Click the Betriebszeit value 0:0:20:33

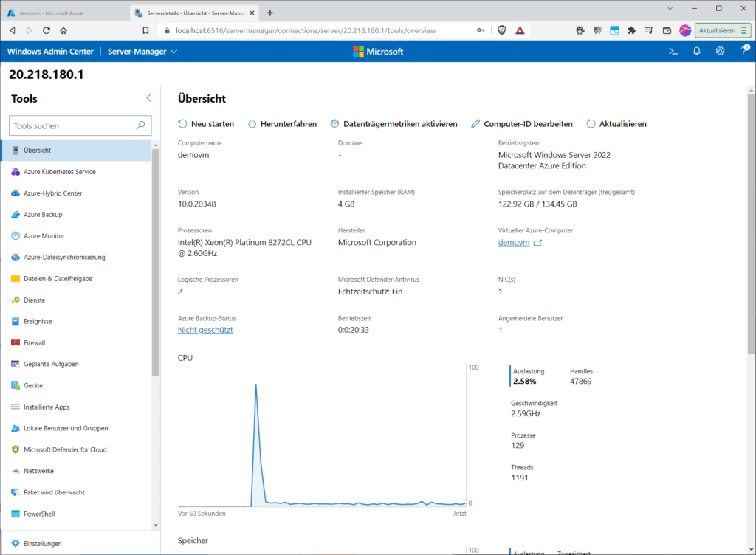(x=354, y=330)
